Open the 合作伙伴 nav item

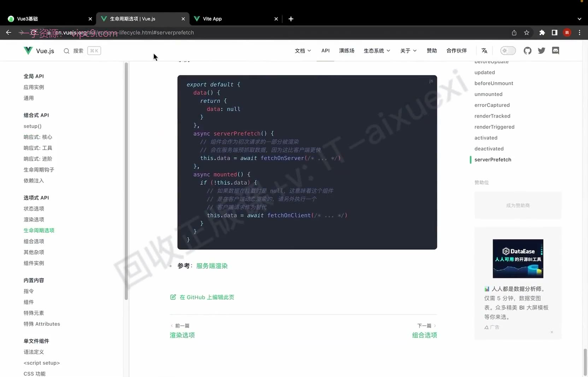coord(457,51)
